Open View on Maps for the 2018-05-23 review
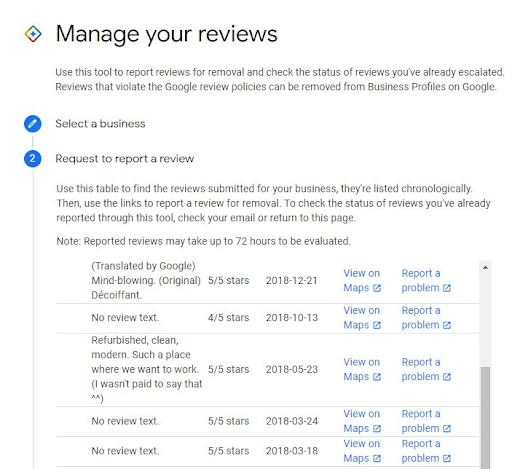 362,369
